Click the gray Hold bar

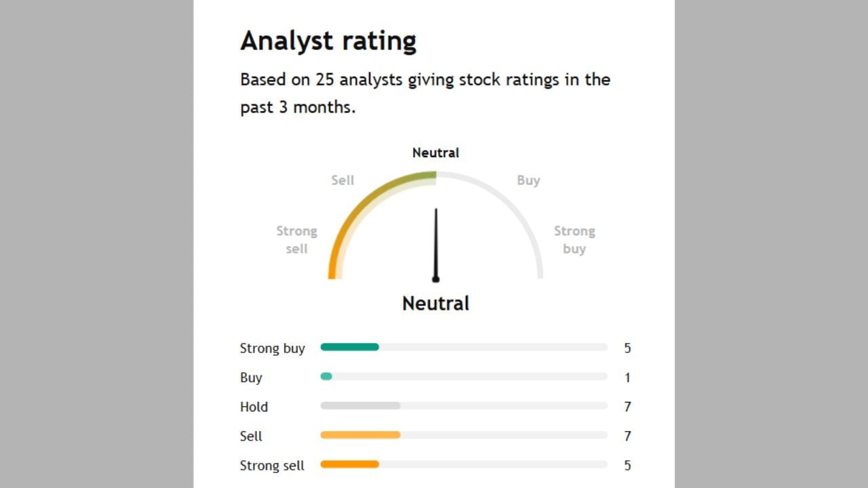click(x=360, y=405)
